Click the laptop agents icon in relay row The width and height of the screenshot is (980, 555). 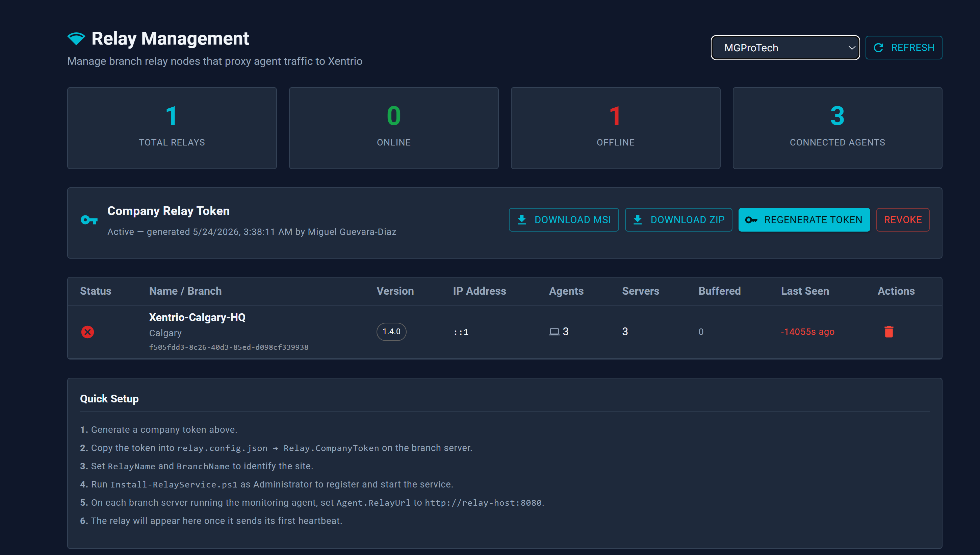pos(554,332)
